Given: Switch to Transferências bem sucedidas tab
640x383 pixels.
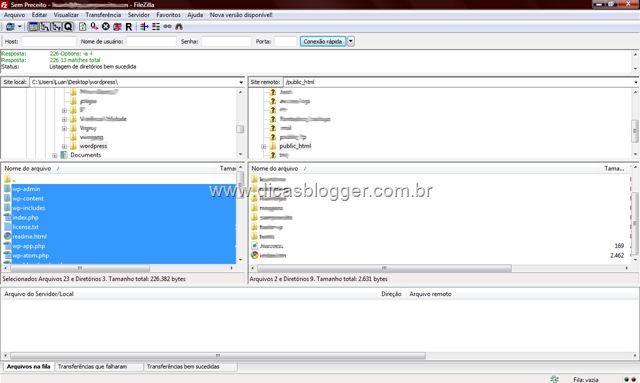Looking at the screenshot, I should [x=183, y=367].
